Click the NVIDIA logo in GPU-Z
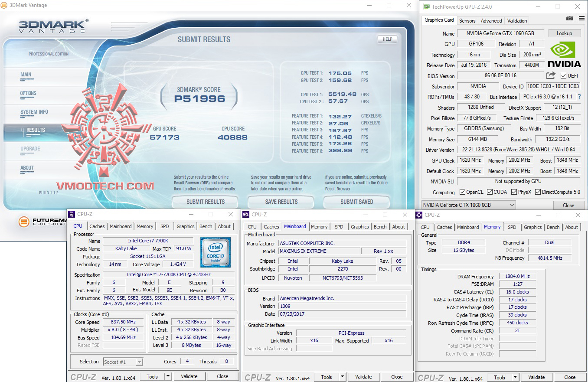Image resolution: width=588 pixels, height=382 pixels. coord(565,54)
